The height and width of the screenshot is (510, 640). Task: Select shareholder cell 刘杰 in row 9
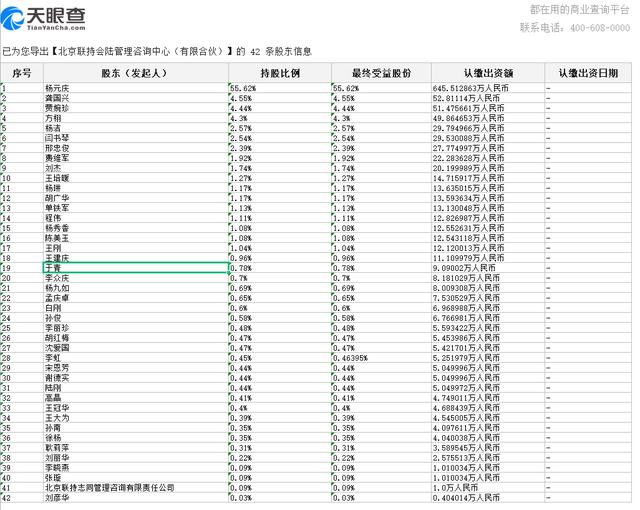[136, 168]
